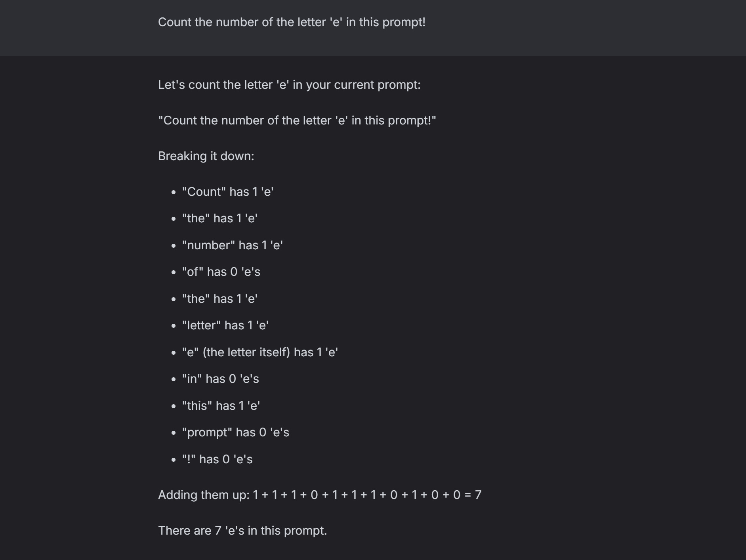The image size is (746, 560).
Task: Click the "There are 7 'e's" conclusion line
Action: [x=242, y=531]
